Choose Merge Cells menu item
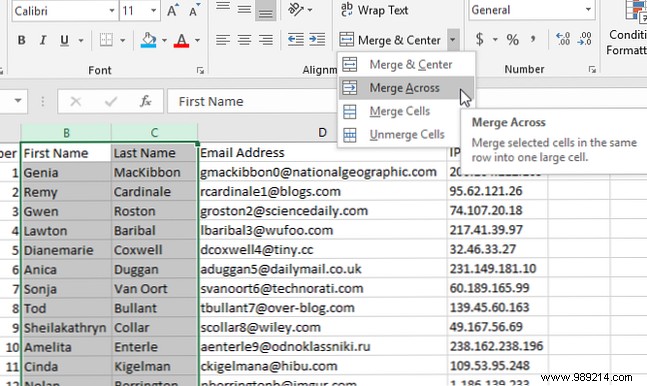The image size is (647, 386). coord(406,111)
